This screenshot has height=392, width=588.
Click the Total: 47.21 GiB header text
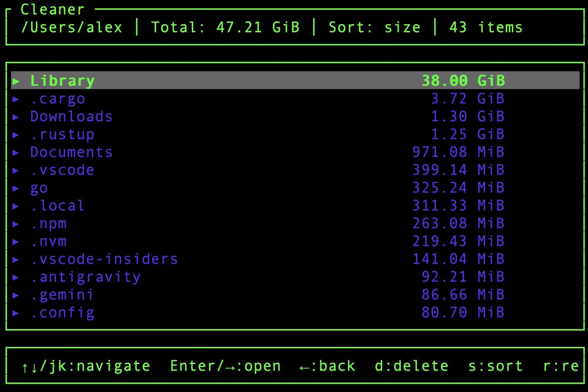[225, 26]
